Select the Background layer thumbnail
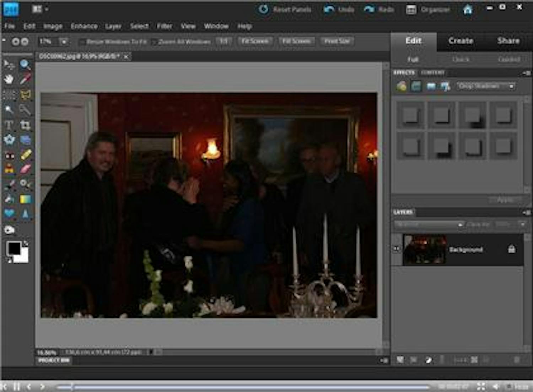 [x=424, y=249]
